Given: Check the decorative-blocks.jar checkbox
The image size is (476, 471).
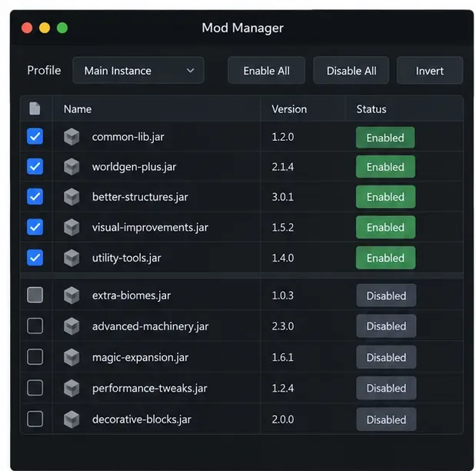Looking at the screenshot, I should (x=35, y=419).
